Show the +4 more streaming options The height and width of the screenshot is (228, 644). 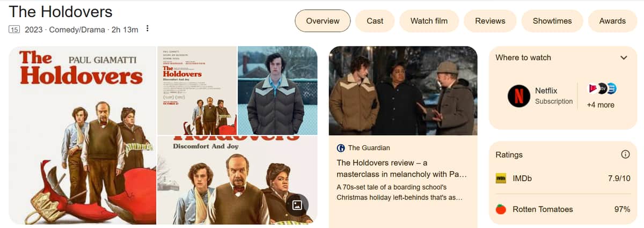601,105
